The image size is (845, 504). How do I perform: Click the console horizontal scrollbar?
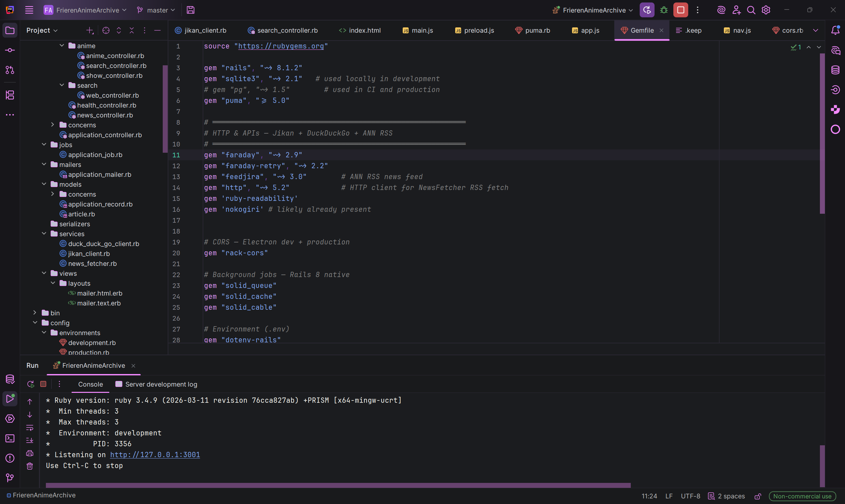(x=338, y=485)
